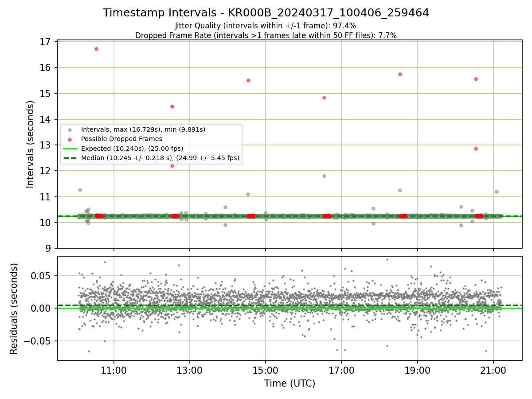The height and width of the screenshot is (399, 532).
Task: Select the highest red dropped-frame point near 16.7 seconds
Action: point(96,49)
